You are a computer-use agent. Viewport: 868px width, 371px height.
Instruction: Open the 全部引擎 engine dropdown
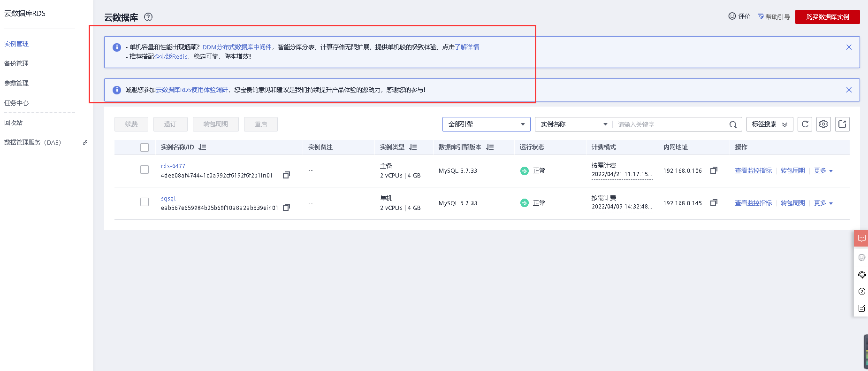click(x=486, y=124)
